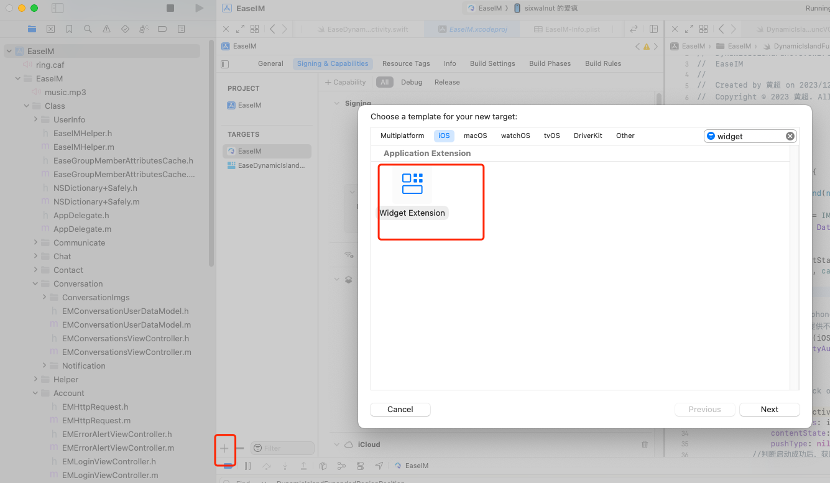Select the Release configuration filter
The image size is (830, 484).
[447, 83]
